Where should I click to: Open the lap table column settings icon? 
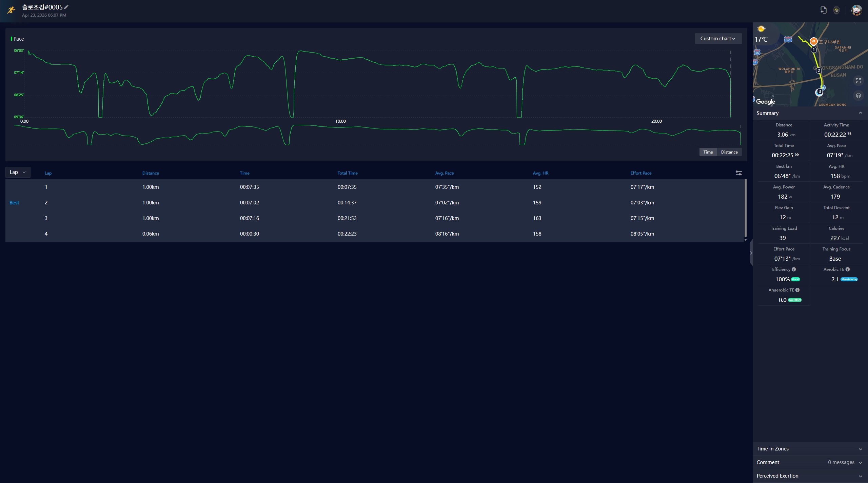[x=738, y=173]
